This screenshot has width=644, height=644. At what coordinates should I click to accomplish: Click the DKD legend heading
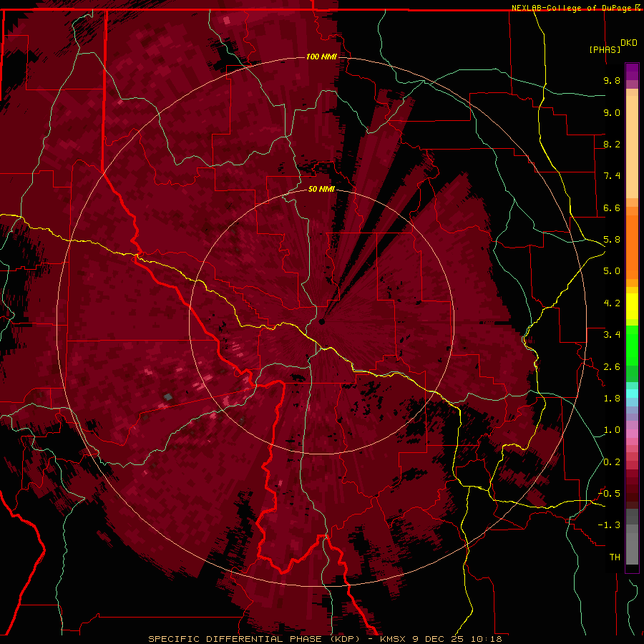(x=629, y=42)
